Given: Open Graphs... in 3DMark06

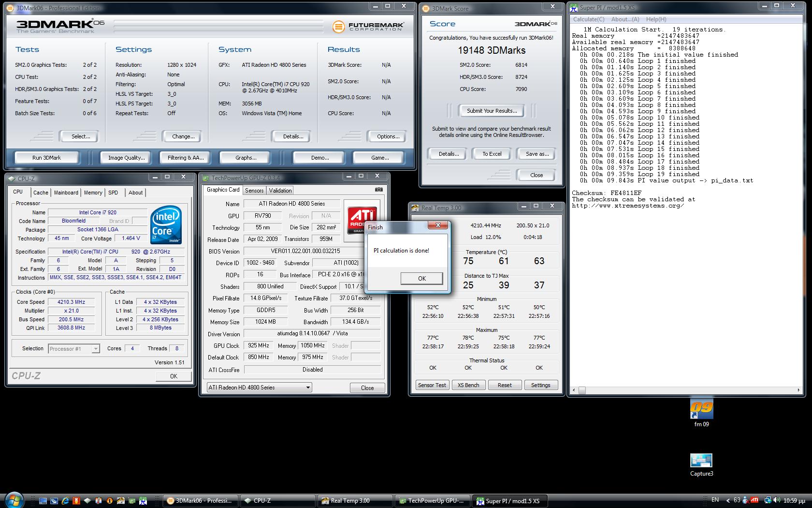Looking at the screenshot, I should click(246, 158).
